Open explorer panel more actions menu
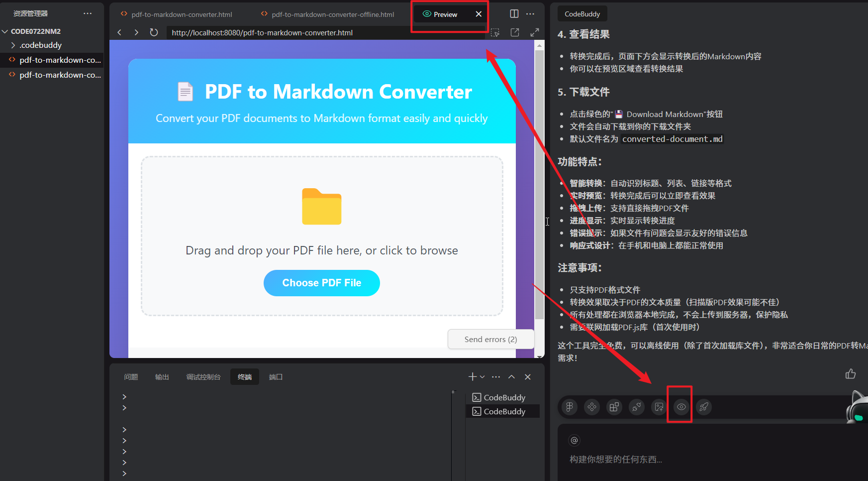868x481 pixels. (x=88, y=13)
